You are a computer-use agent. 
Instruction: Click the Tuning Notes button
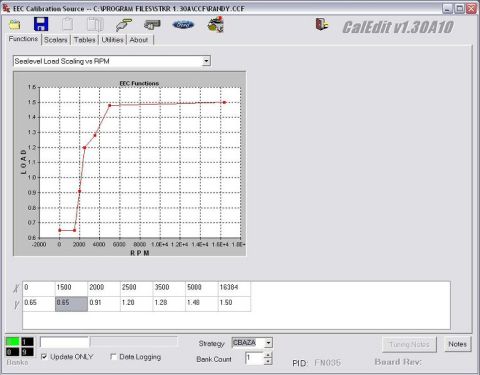pyautogui.click(x=409, y=344)
